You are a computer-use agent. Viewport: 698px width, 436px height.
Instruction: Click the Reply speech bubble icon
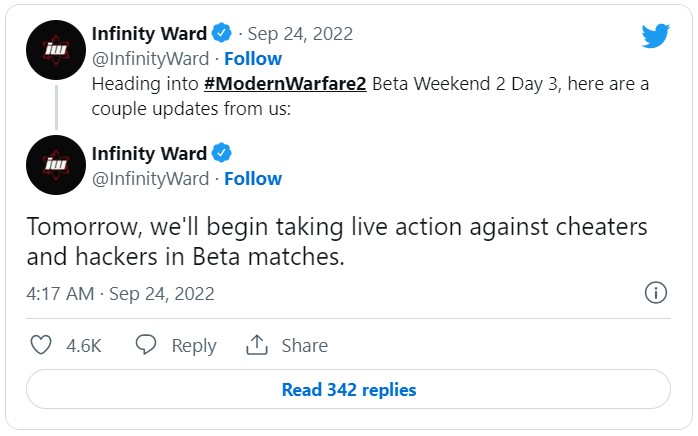point(146,345)
